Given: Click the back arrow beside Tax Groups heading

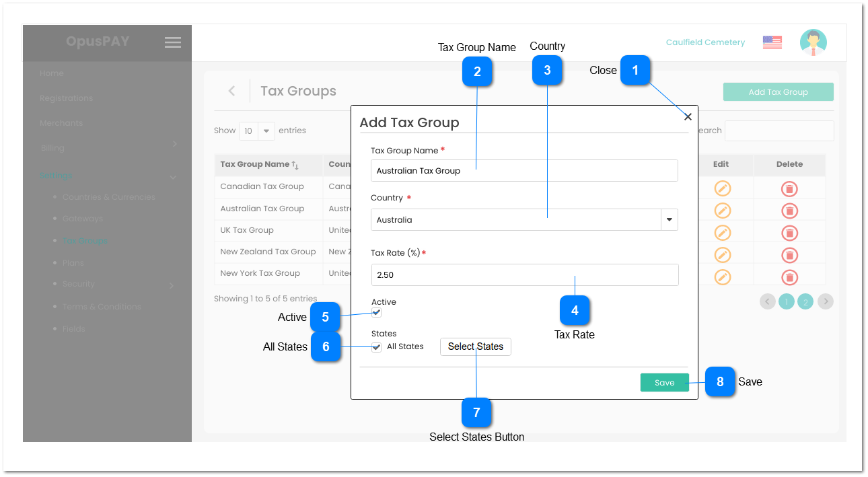Looking at the screenshot, I should (x=231, y=89).
